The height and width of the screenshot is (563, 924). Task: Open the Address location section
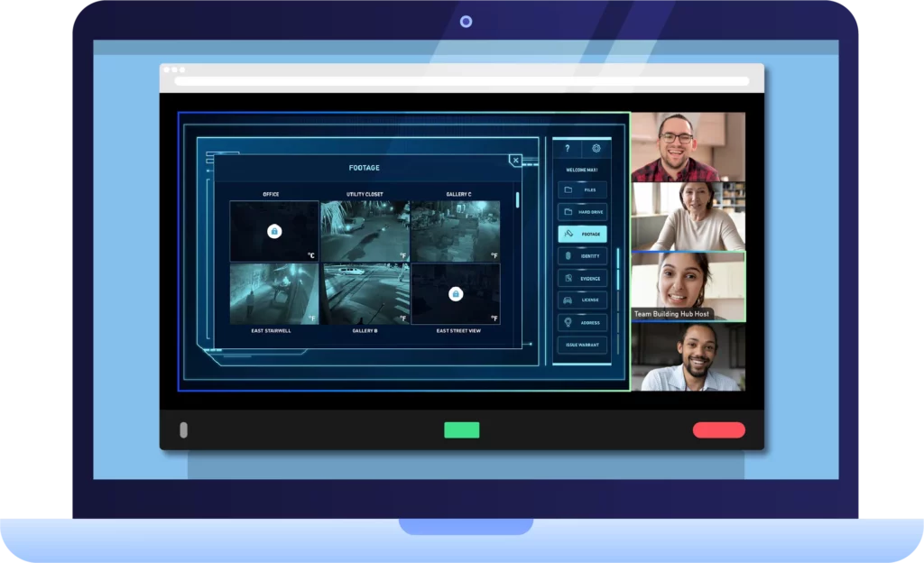pyautogui.click(x=582, y=322)
